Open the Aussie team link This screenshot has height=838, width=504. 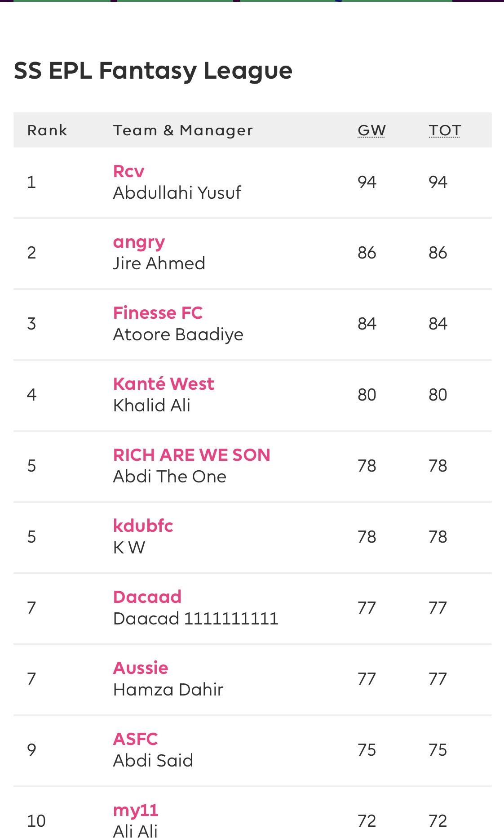click(x=141, y=668)
